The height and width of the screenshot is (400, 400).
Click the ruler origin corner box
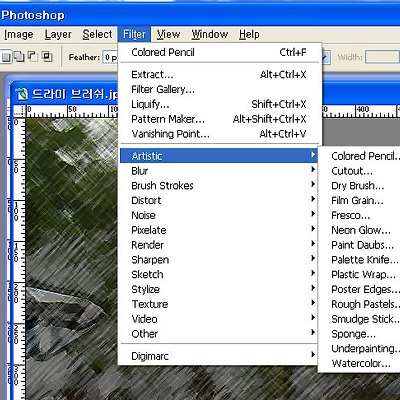coord(20,111)
